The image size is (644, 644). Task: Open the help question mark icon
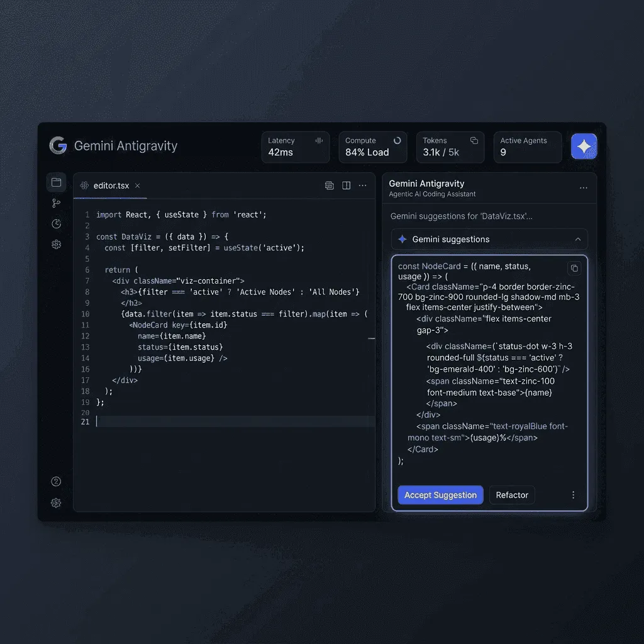56,481
